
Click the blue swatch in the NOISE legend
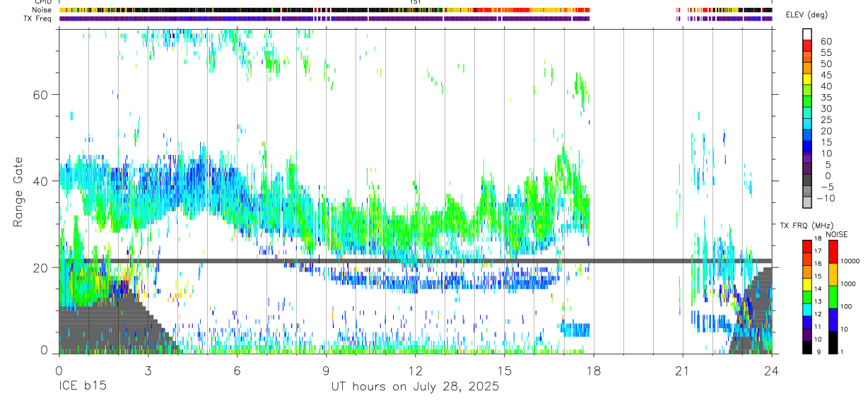tap(833, 320)
